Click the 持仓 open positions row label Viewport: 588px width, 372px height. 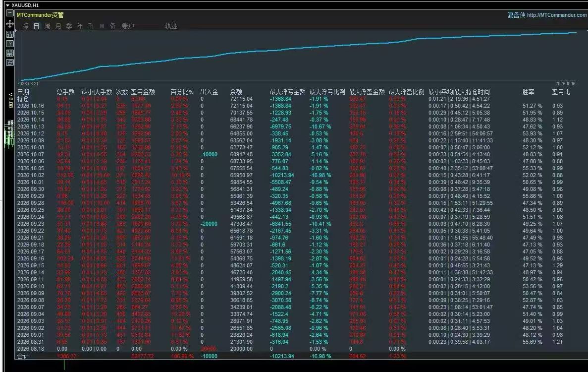[x=23, y=99]
